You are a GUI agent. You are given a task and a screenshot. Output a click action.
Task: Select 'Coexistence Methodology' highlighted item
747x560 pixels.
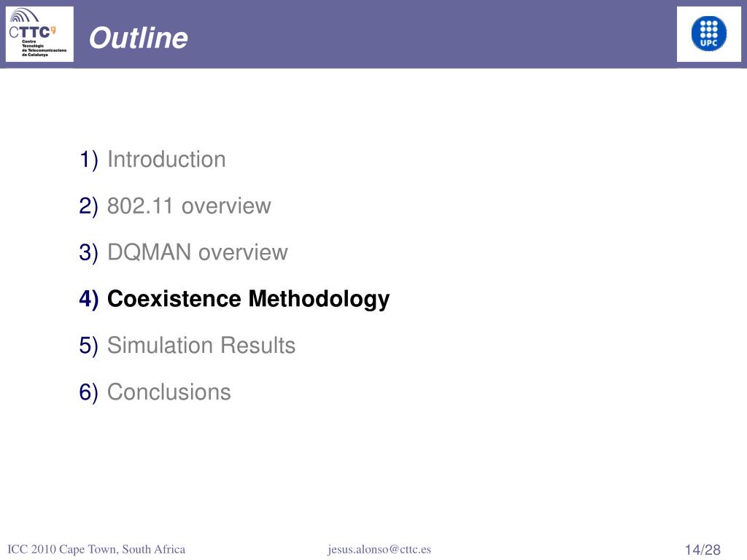[x=248, y=299]
